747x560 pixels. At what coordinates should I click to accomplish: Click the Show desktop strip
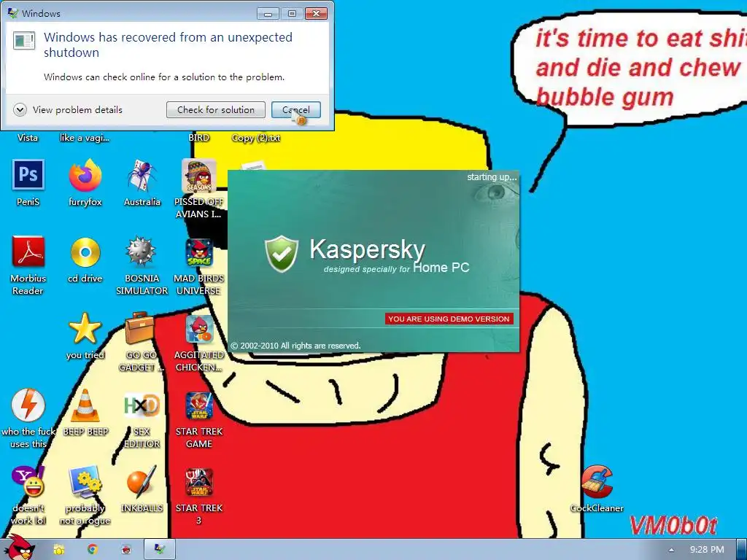(x=742, y=550)
